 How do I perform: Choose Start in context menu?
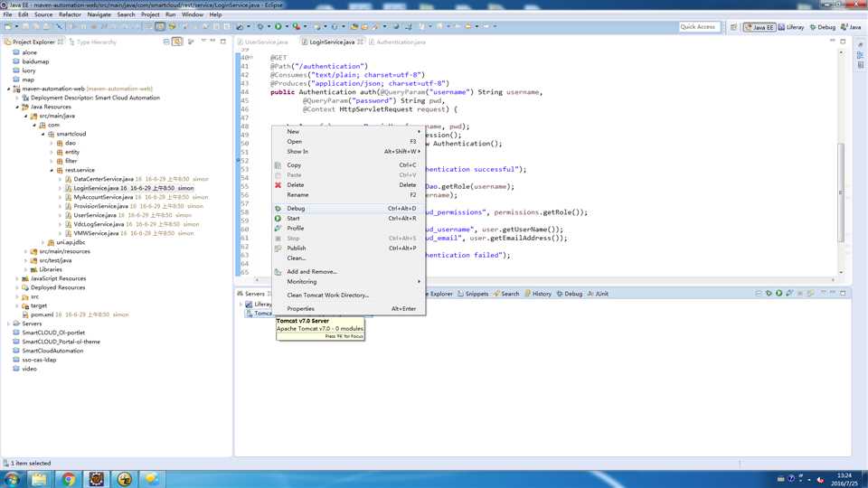(x=349, y=219)
